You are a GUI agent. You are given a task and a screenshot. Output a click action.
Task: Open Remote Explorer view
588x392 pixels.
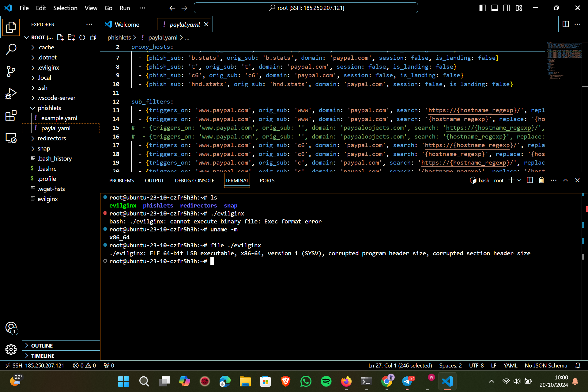click(x=11, y=138)
